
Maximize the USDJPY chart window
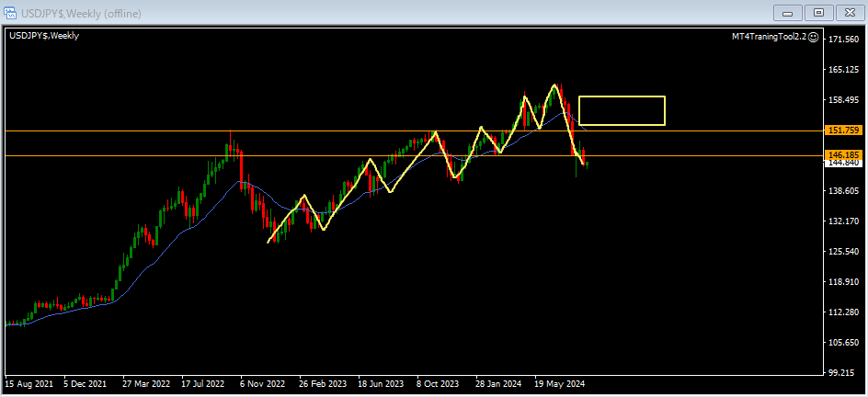[x=817, y=12]
